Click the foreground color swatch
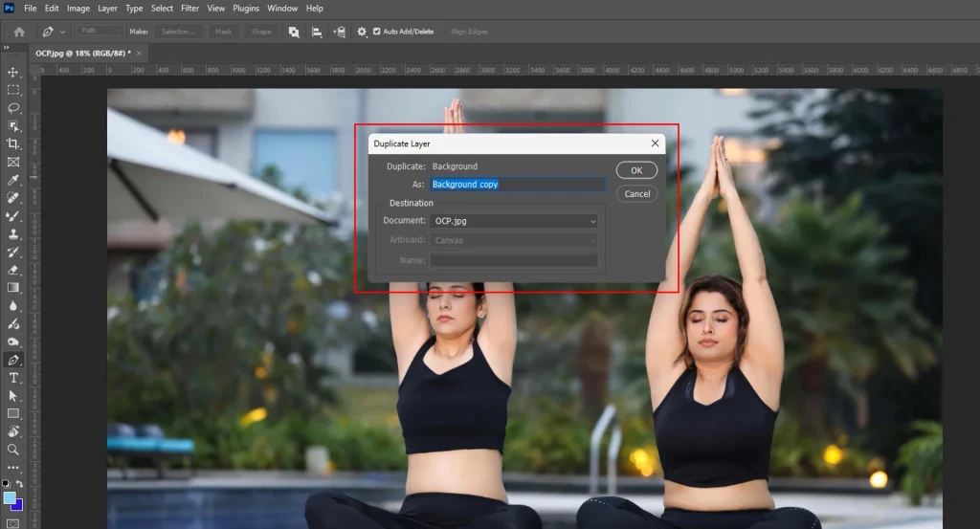The image size is (980, 529). [10, 497]
